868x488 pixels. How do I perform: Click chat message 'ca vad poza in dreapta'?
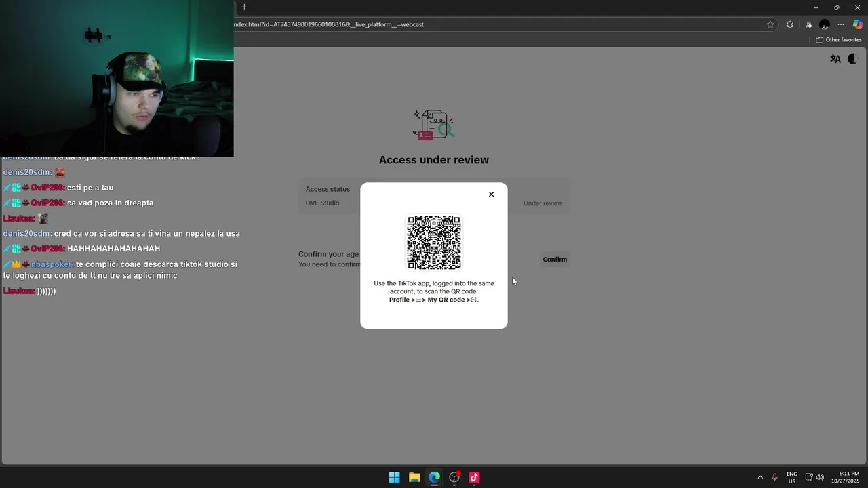pos(110,203)
